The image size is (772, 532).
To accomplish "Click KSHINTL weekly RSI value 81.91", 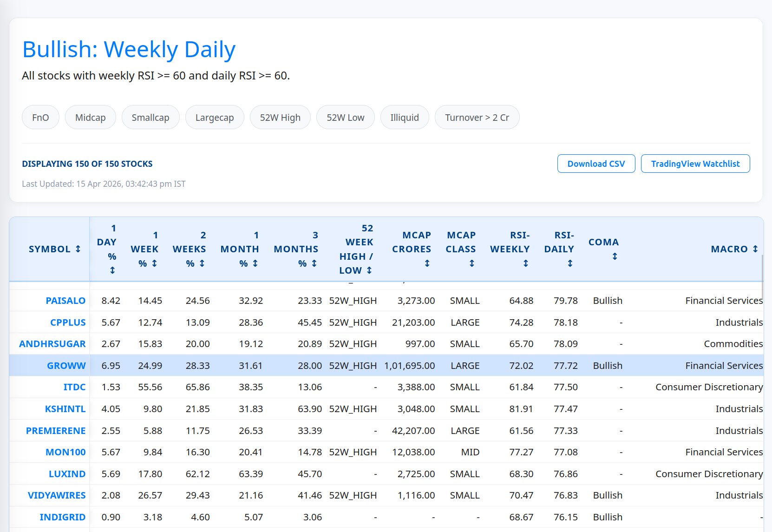I will click(521, 409).
